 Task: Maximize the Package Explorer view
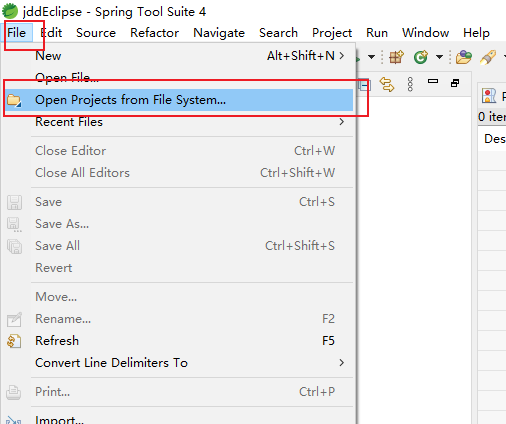455,83
